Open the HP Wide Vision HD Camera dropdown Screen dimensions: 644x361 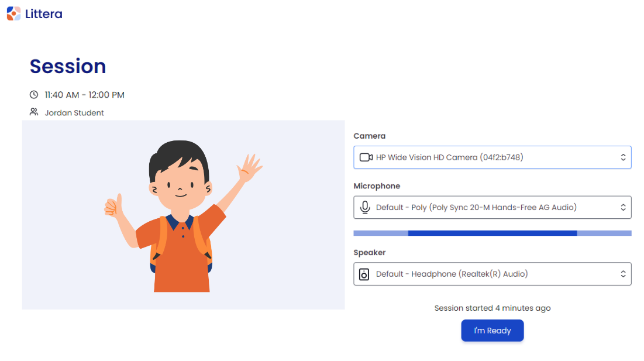(491, 157)
